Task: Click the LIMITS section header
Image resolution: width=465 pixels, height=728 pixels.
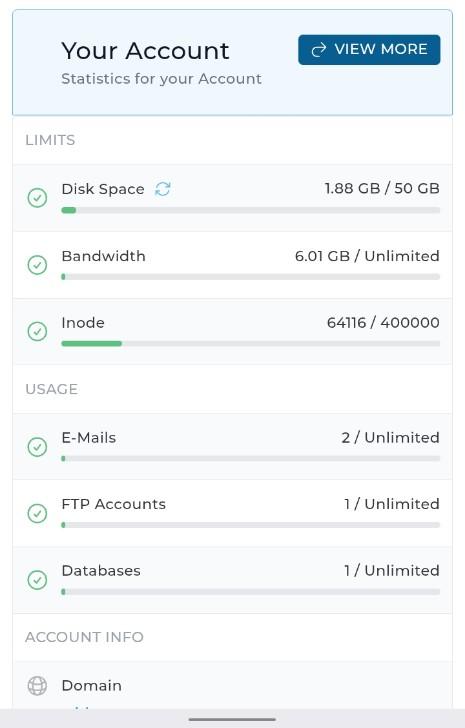Action: tap(50, 140)
